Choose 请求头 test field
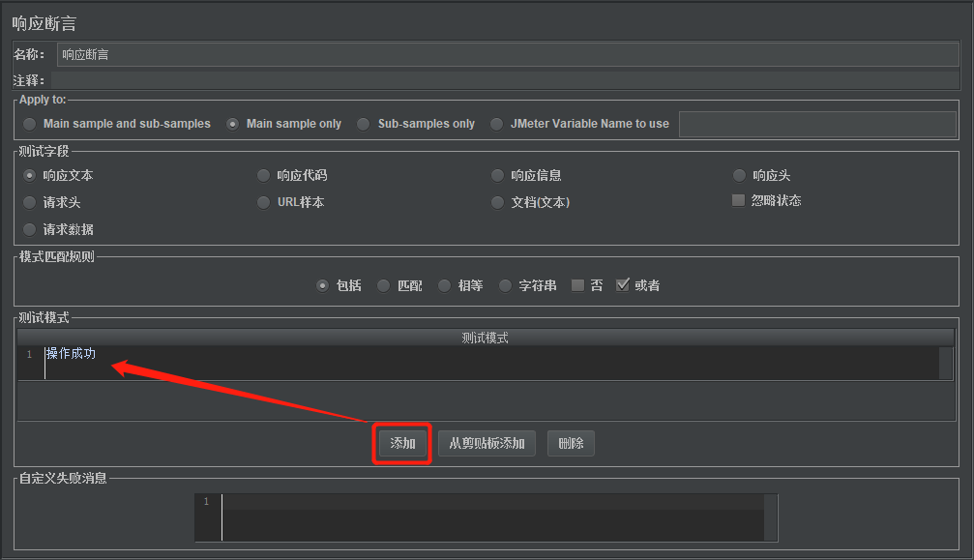974x560 pixels. 51,202
